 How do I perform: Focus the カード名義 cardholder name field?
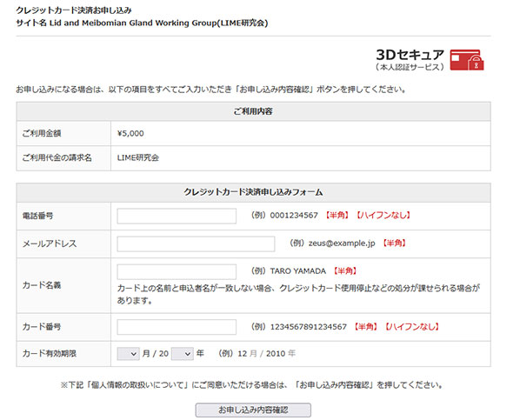click(177, 272)
